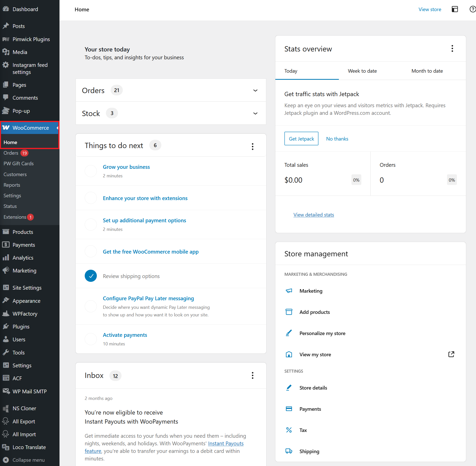Click the Marketing megaphone icon in sidebar

tap(6, 270)
